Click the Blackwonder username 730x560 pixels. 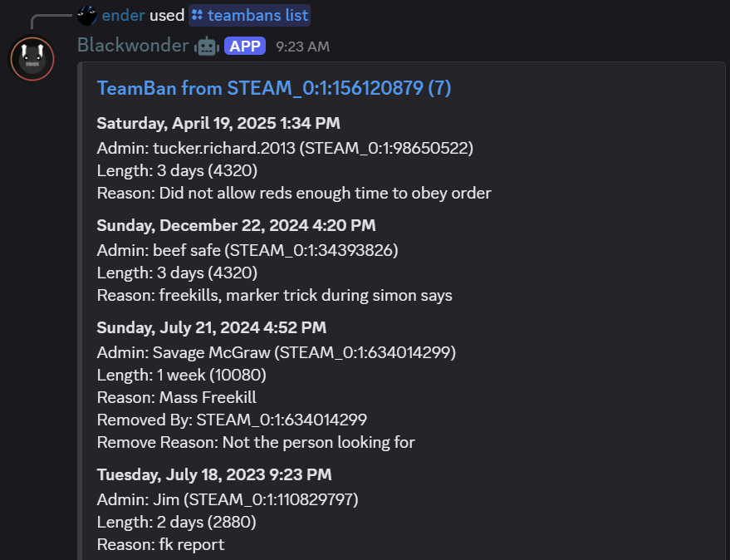(133, 46)
